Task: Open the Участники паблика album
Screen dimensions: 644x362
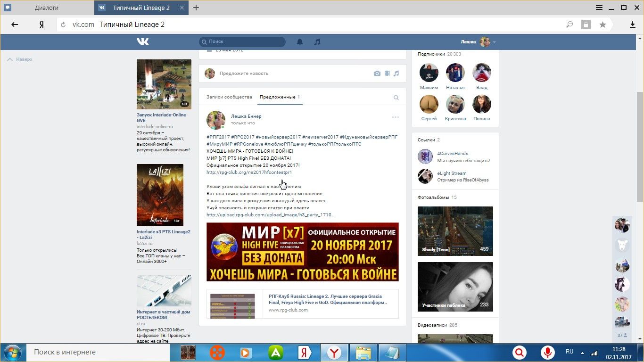Action: click(x=455, y=287)
